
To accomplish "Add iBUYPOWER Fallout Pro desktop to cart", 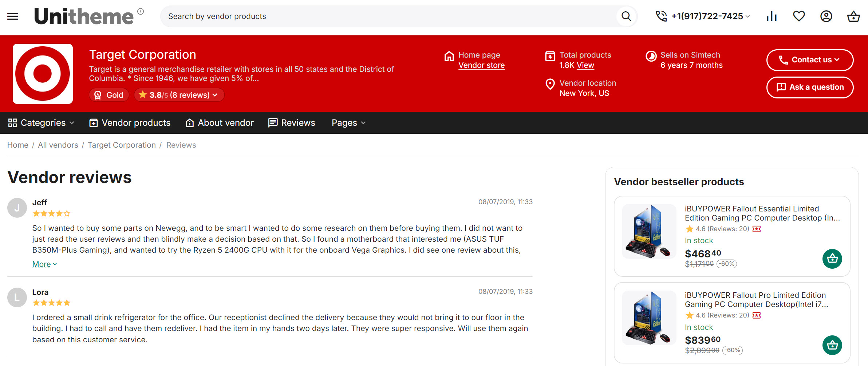I will [x=832, y=345].
